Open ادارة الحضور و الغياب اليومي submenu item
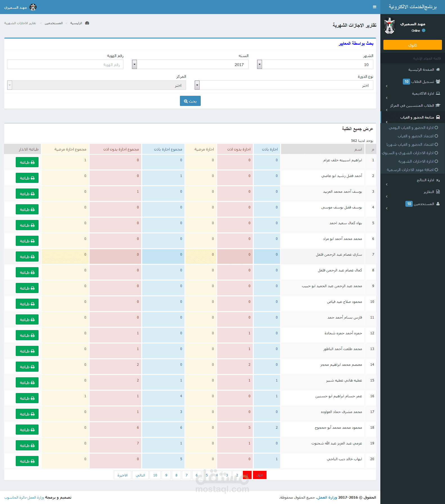 413,128
